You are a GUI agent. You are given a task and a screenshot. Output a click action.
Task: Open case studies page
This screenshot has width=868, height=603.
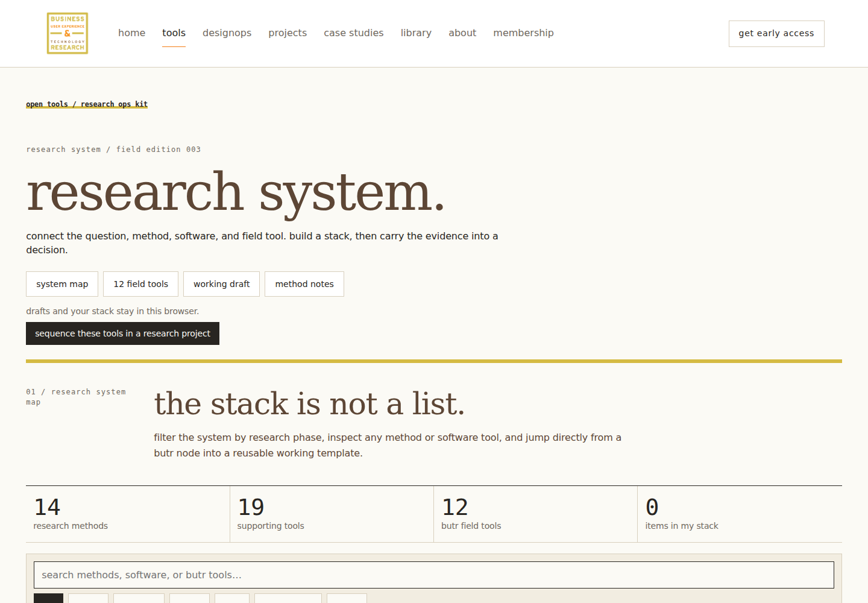click(x=353, y=33)
